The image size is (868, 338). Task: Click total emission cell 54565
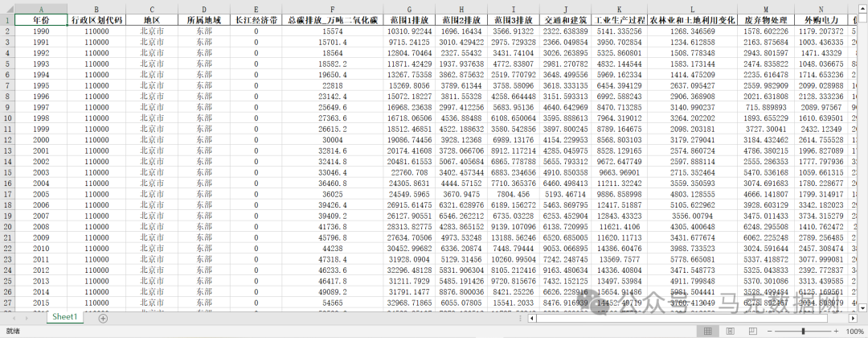pos(332,302)
